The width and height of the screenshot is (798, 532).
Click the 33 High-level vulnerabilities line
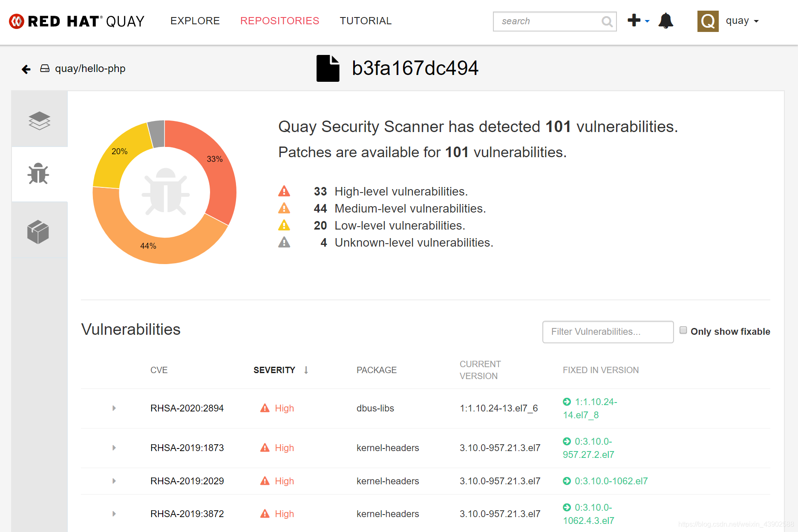(x=391, y=191)
